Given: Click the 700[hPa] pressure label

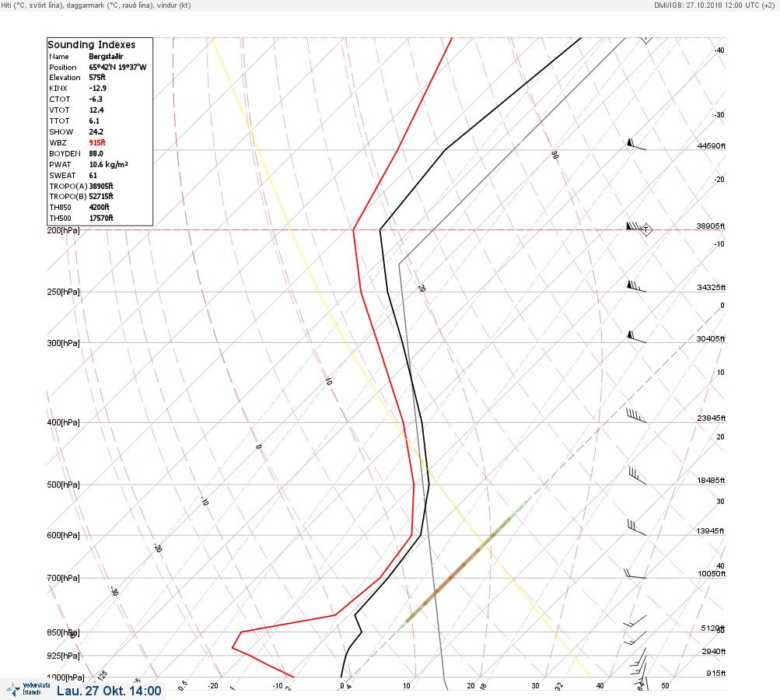Looking at the screenshot, I should tap(63, 578).
